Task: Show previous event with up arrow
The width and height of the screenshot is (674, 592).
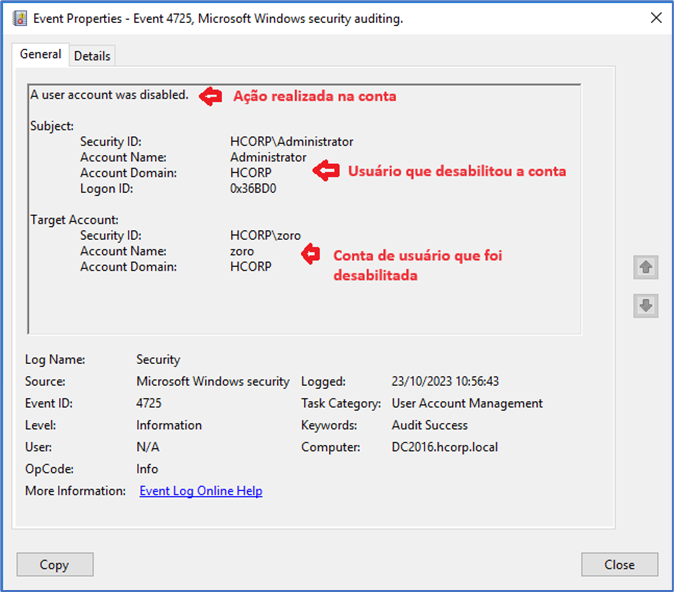Action: pos(645,268)
